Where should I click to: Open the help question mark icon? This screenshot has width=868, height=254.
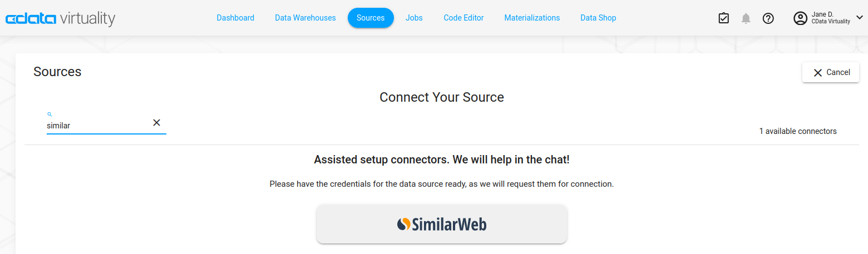tap(768, 18)
